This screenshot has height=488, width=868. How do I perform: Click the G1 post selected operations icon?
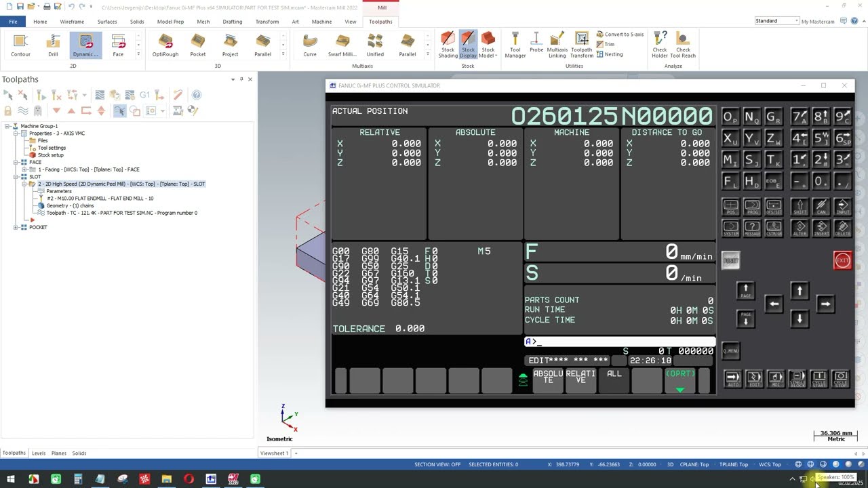(144, 95)
